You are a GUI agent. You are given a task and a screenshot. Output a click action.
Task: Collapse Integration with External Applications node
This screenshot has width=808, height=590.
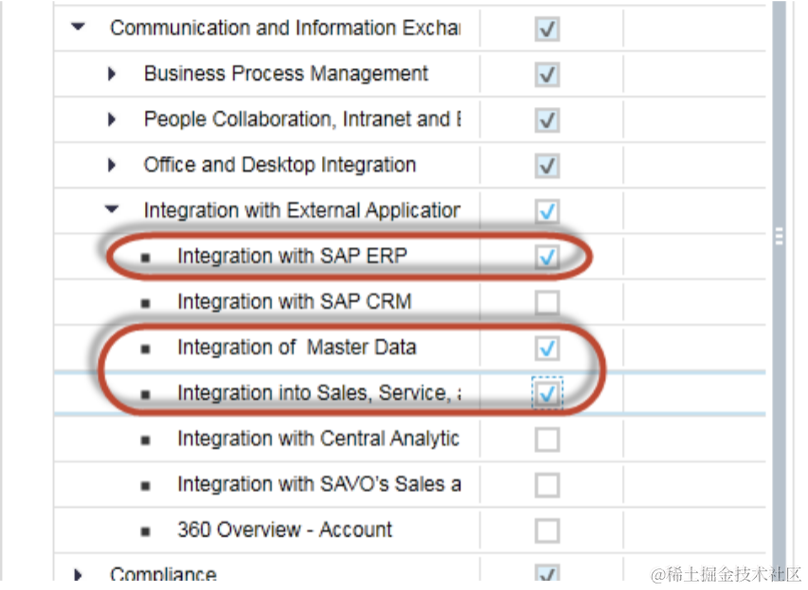(x=112, y=209)
